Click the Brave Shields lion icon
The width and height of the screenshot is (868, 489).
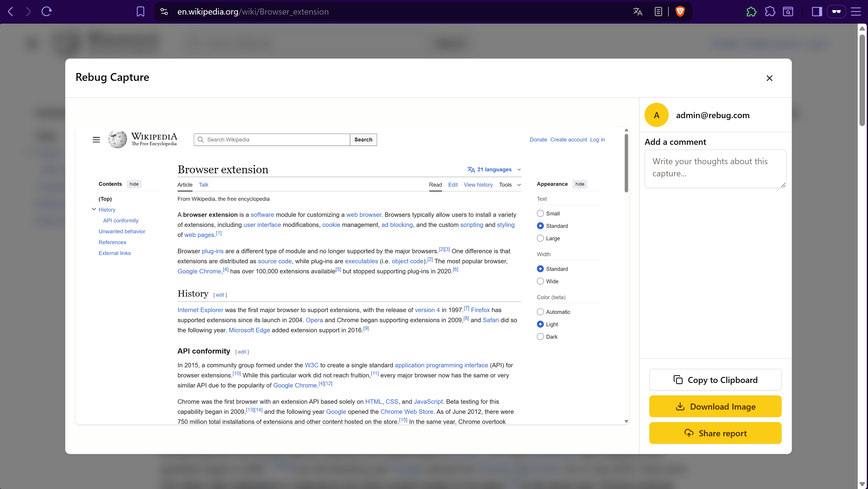(680, 12)
